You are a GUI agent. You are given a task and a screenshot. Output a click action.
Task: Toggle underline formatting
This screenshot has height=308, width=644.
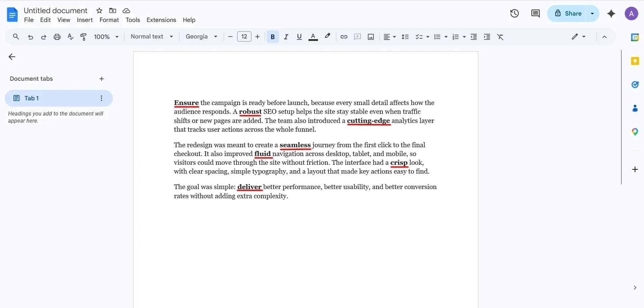(x=299, y=37)
